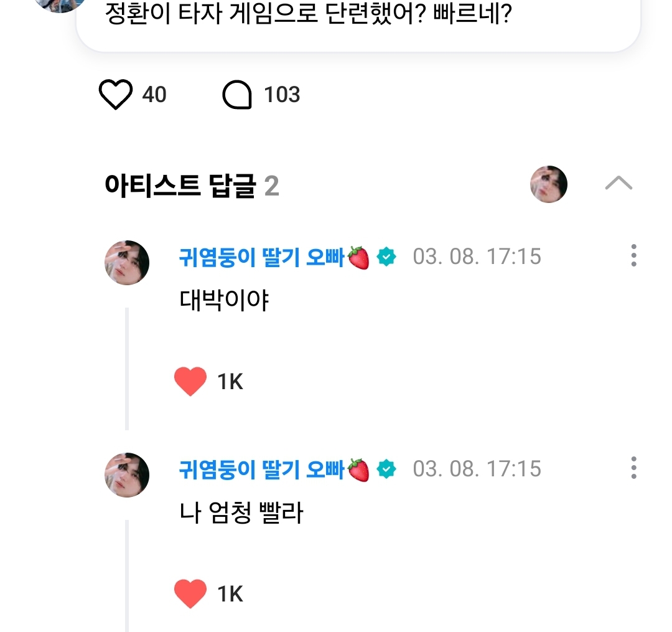Open 귀염둥이 딸기 오빠 username above 대박이야
This screenshot has height=632, width=672.
pyautogui.click(x=261, y=257)
